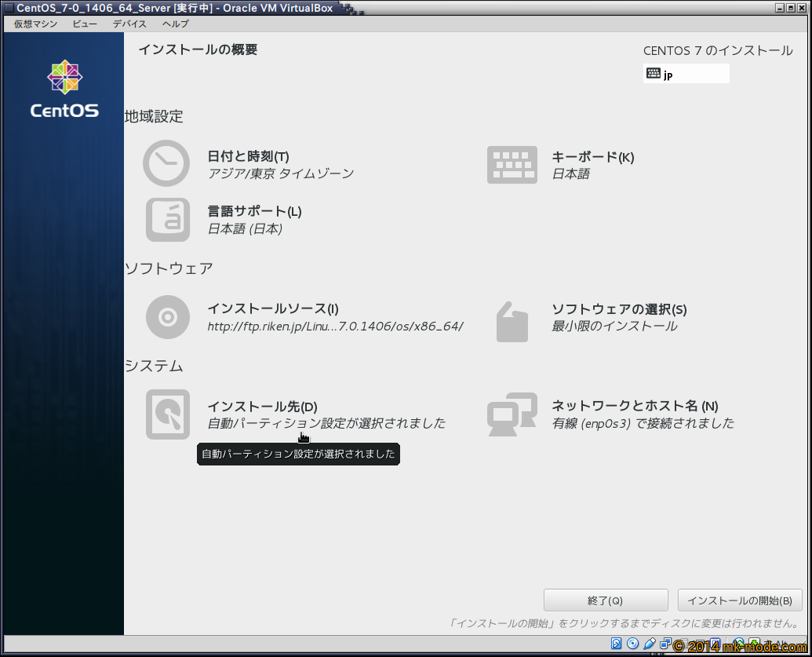Click the ネットワークとホスト名 (N) label
This screenshot has height=657, width=812.
coord(635,406)
